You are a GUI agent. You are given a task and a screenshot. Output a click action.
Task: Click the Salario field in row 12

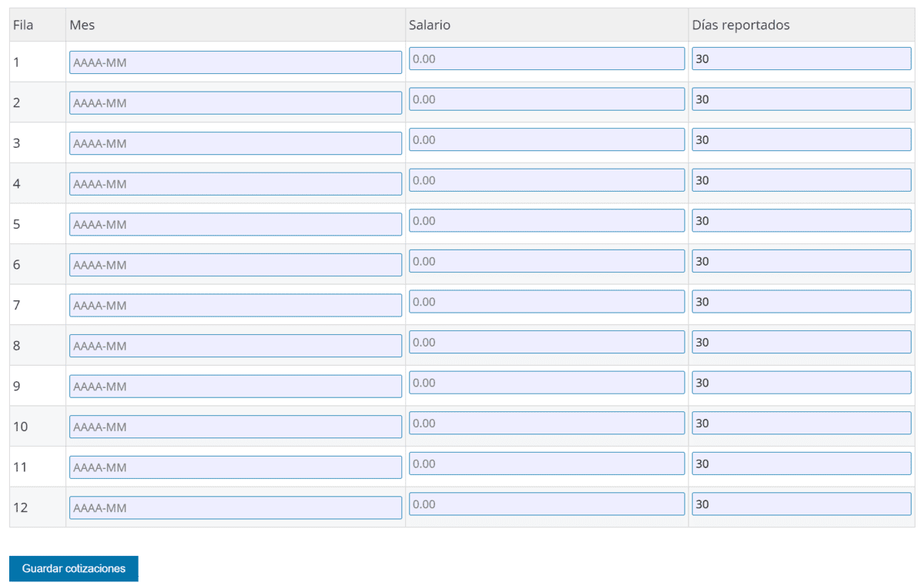[x=546, y=504]
